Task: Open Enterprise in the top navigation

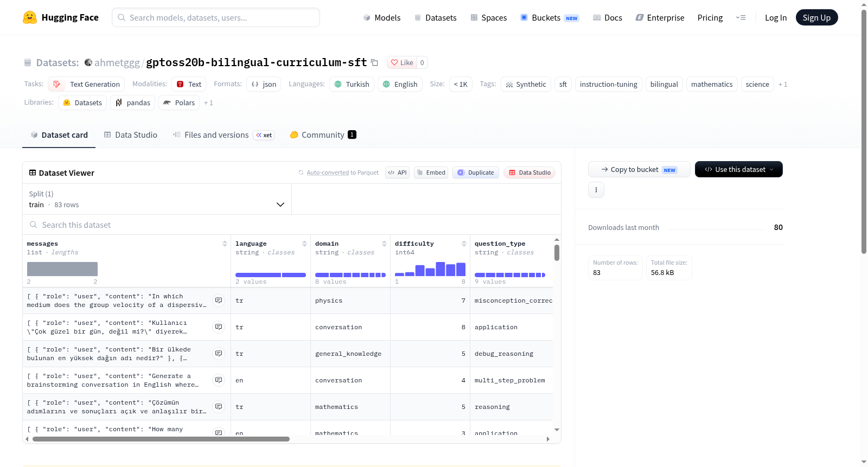Action: point(660,18)
